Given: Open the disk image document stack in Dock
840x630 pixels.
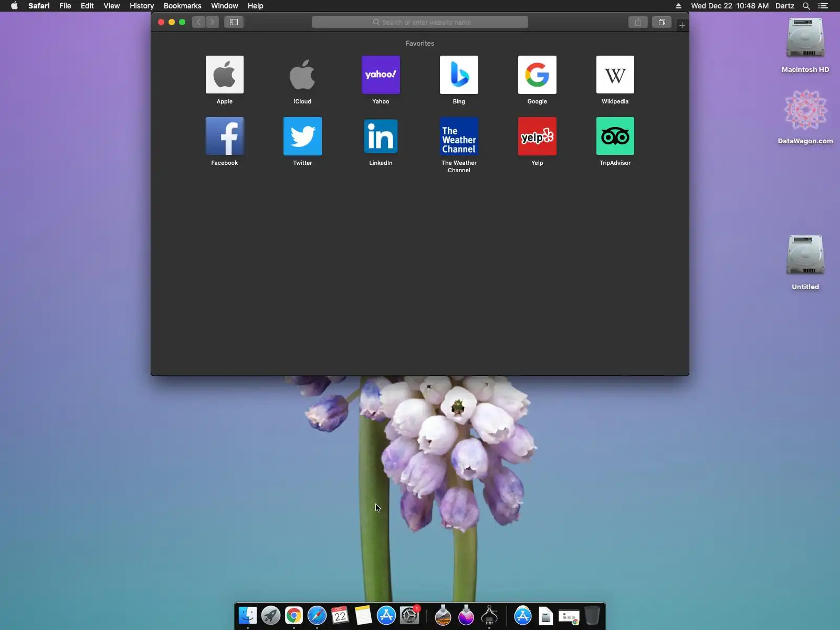Looking at the screenshot, I should (546, 615).
